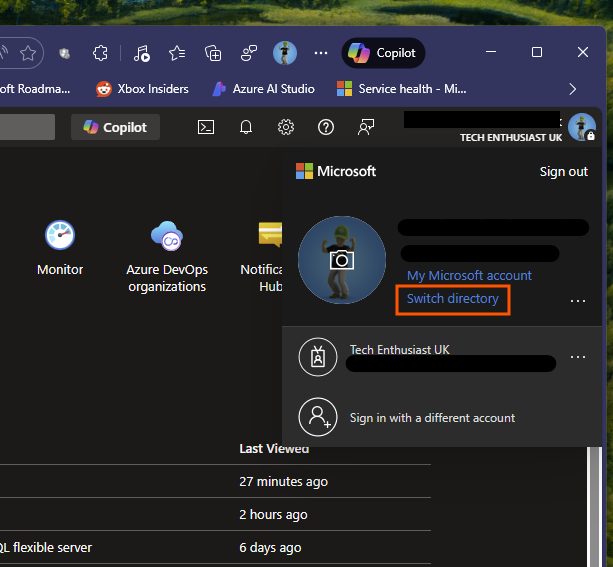The image size is (613, 567).
Task: Change the profile picture camera avatar
Action: coord(342,260)
